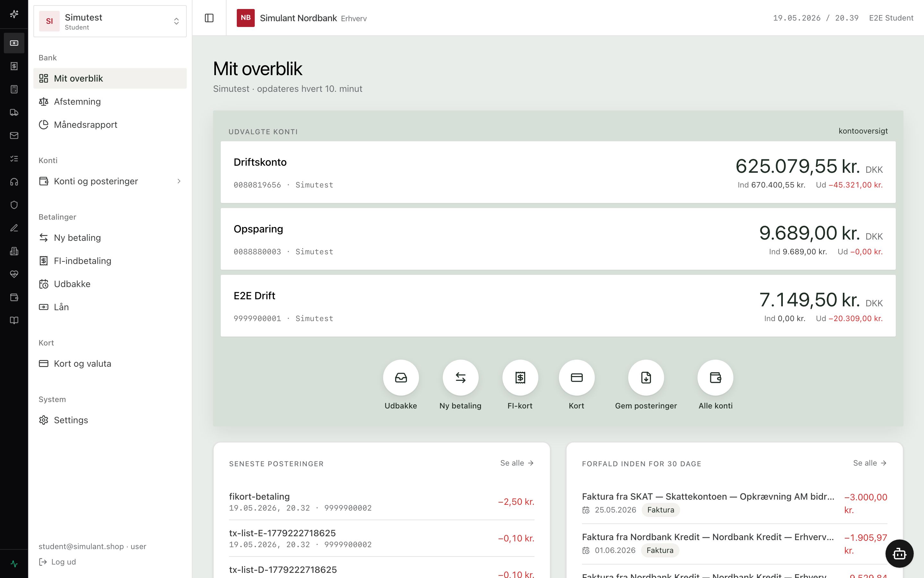The height and width of the screenshot is (578, 924).
Task: Open the envelope mail icon in left rail
Action: pyautogui.click(x=14, y=135)
